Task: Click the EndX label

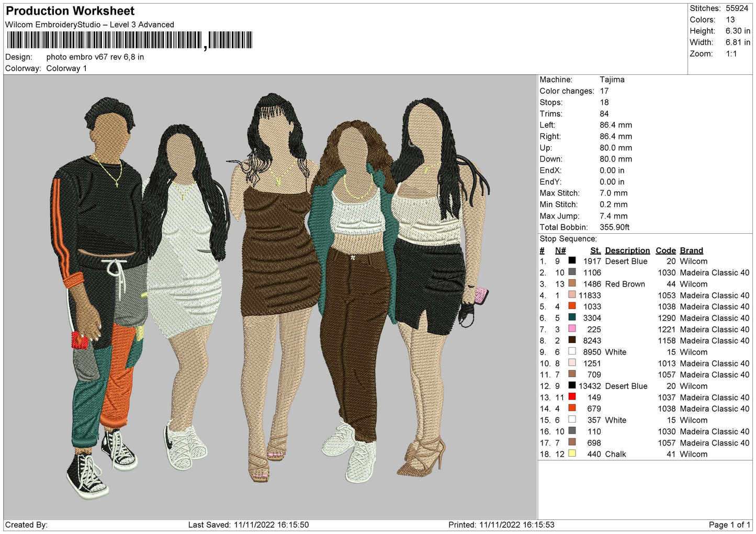Action: [x=550, y=171]
